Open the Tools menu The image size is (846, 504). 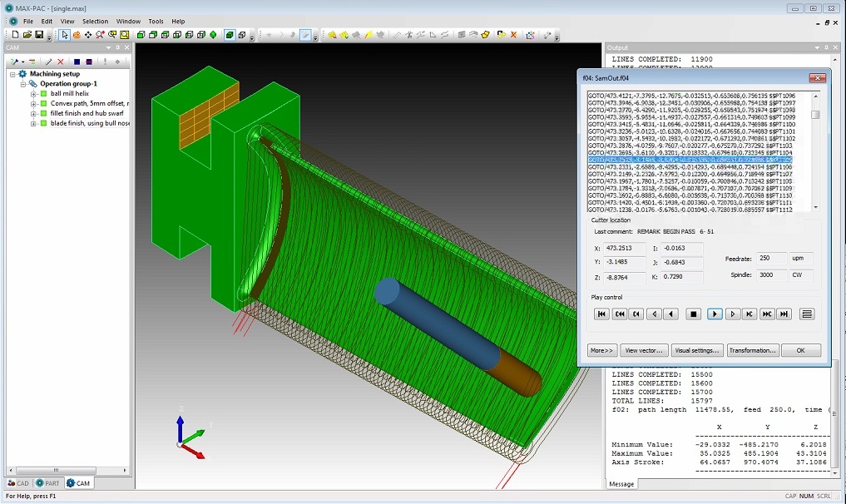click(156, 22)
